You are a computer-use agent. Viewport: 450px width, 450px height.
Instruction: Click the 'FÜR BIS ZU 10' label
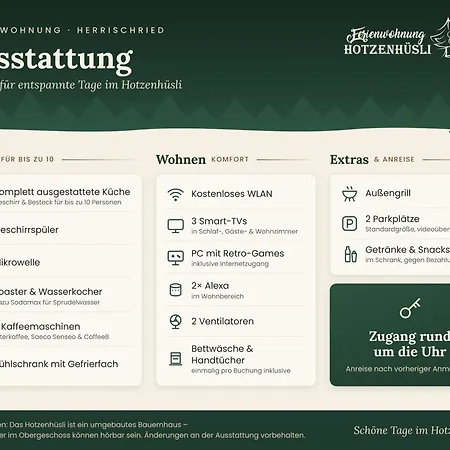(27, 159)
